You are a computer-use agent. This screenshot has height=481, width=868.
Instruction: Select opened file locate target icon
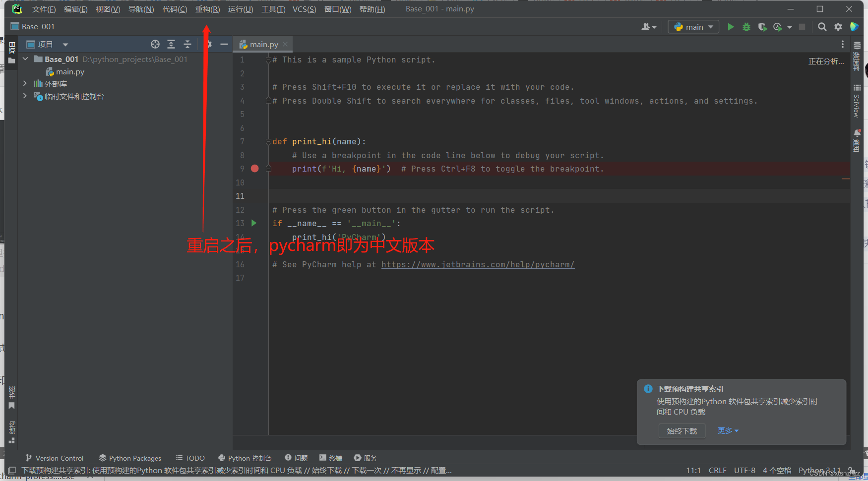[155, 44]
